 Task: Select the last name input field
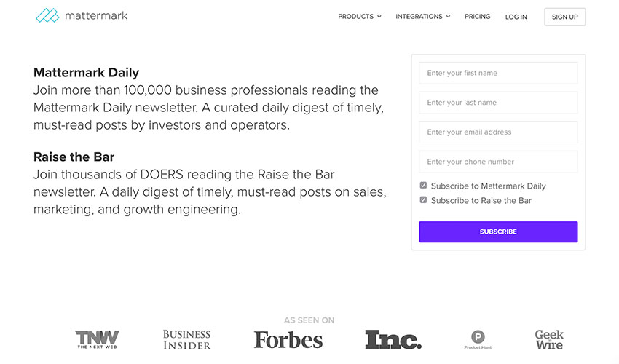click(498, 103)
